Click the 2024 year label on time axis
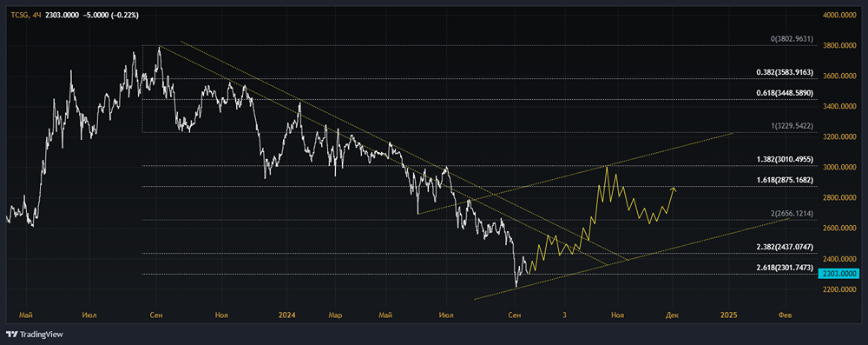Screen dimensions: 868x345 tap(287, 315)
